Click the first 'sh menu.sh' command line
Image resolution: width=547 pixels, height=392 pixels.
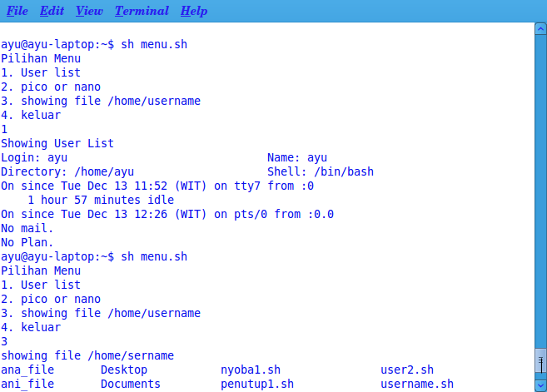[94, 45]
